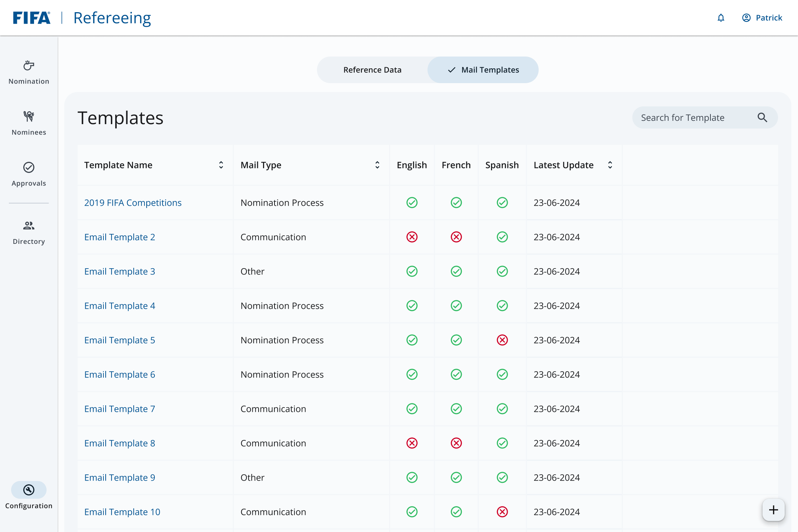The width and height of the screenshot is (798, 532).
Task: Switch to the Reference Data tab
Action: coord(372,70)
